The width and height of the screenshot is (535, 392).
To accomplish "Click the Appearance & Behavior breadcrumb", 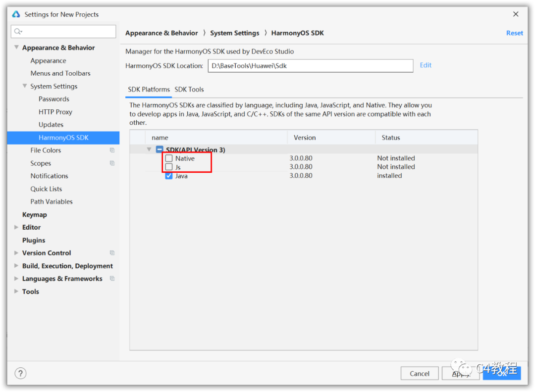I will click(x=161, y=33).
